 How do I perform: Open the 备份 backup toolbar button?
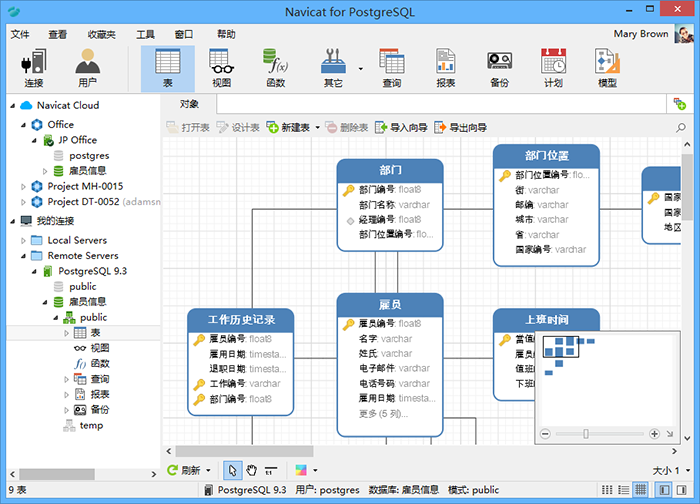[500, 68]
